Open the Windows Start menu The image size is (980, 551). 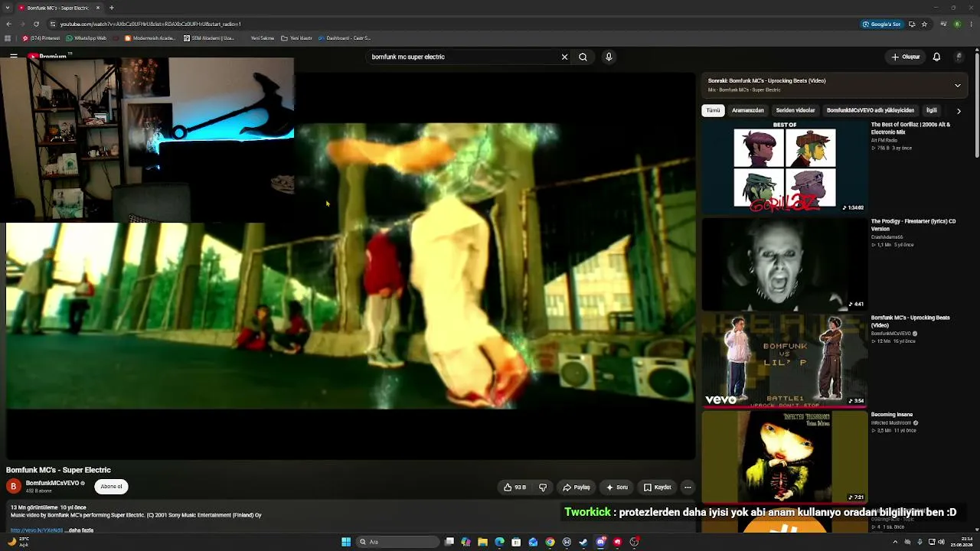coord(346,542)
